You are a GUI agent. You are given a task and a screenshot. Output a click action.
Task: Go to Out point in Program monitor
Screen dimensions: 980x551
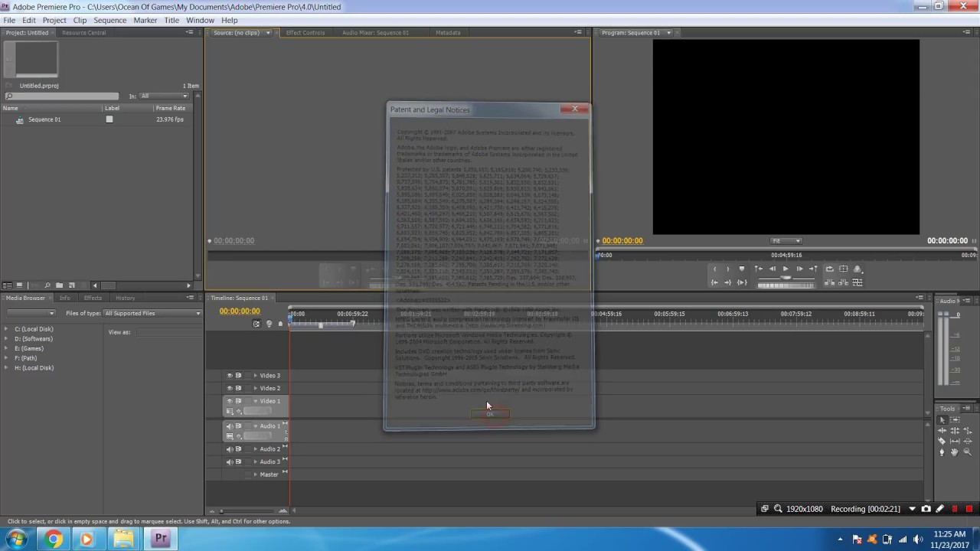point(728,282)
